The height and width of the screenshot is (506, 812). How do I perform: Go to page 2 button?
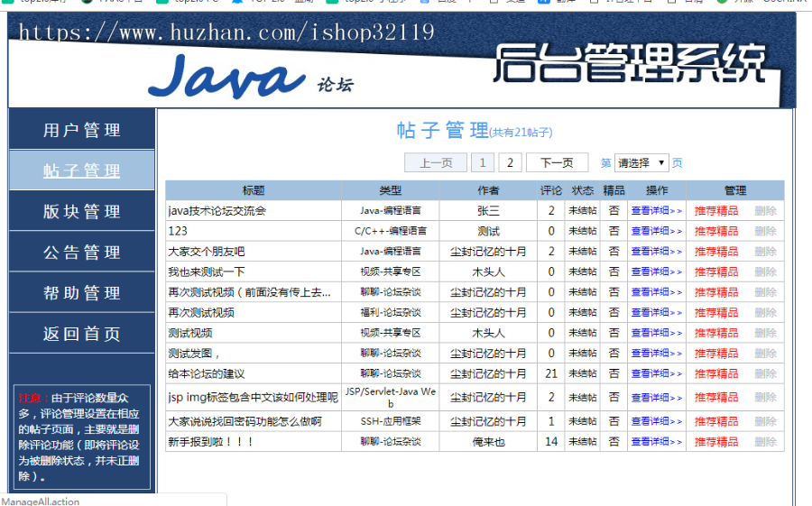510,162
